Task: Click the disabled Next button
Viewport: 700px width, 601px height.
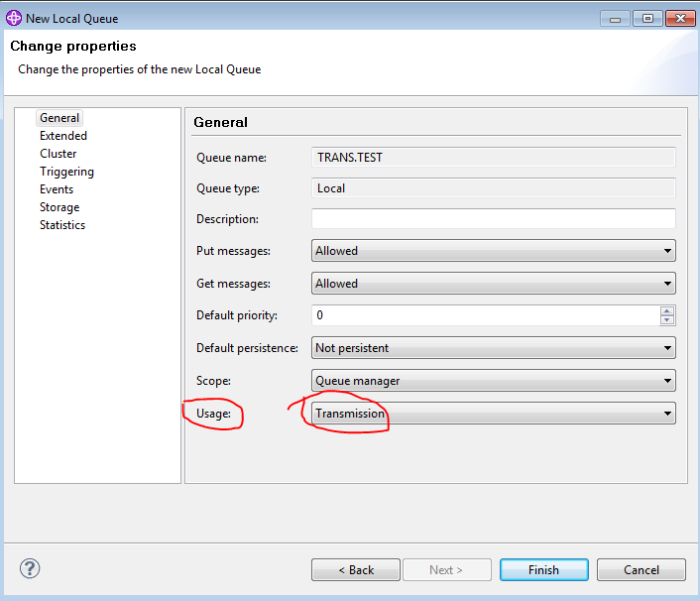Action: 447,569
